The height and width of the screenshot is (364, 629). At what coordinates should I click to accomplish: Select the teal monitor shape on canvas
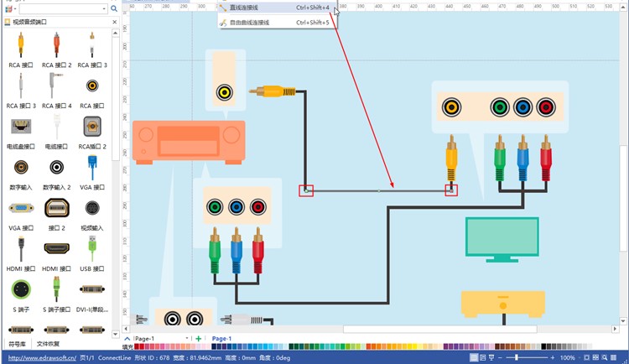pyautogui.click(x=502, y=240)
